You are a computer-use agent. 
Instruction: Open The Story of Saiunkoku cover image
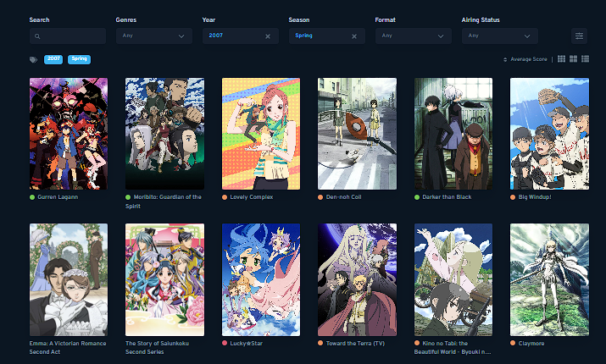164,280
